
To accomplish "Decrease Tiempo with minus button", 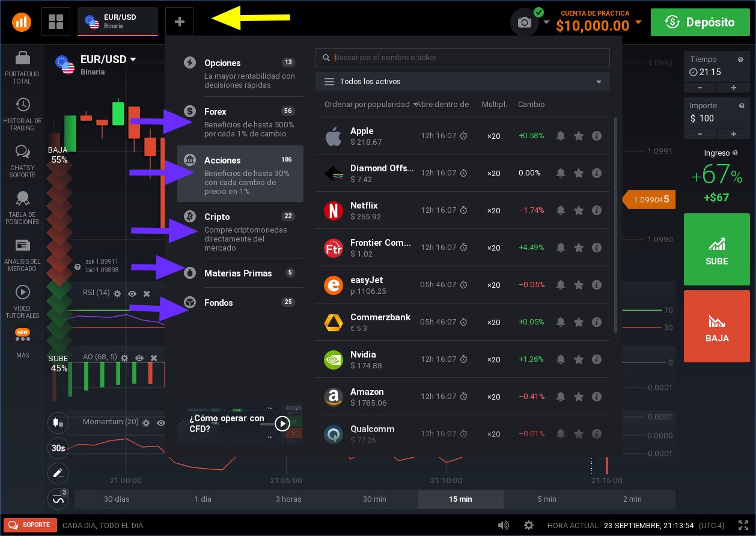I will click(700, 88).
